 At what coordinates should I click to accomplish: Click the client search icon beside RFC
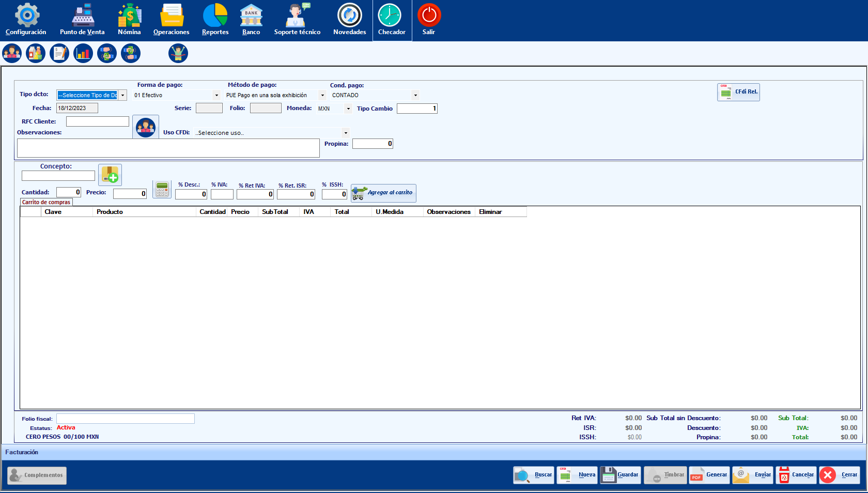(146, 127)
